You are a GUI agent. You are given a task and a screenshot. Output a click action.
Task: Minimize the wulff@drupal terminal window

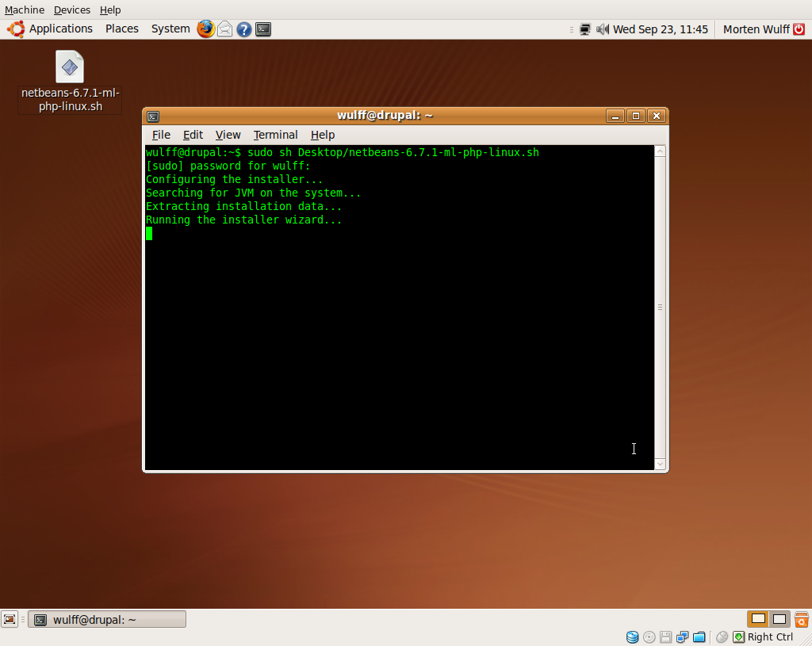[x=615, y=116]
